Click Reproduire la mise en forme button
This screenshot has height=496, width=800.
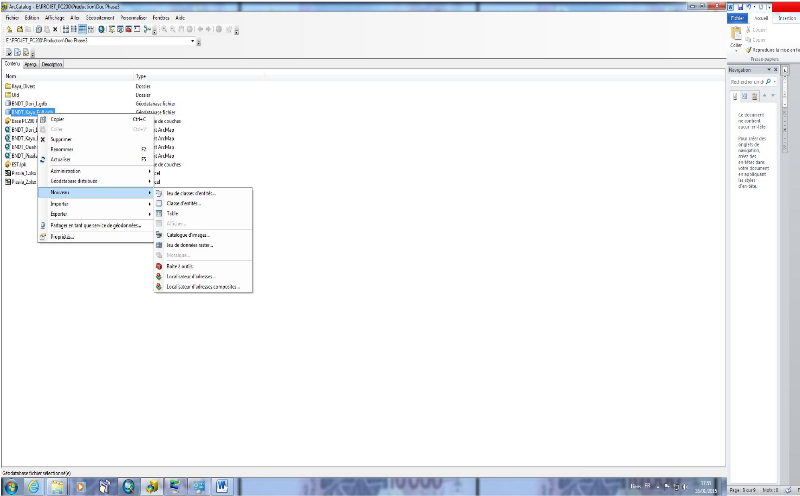pos(772,50)
